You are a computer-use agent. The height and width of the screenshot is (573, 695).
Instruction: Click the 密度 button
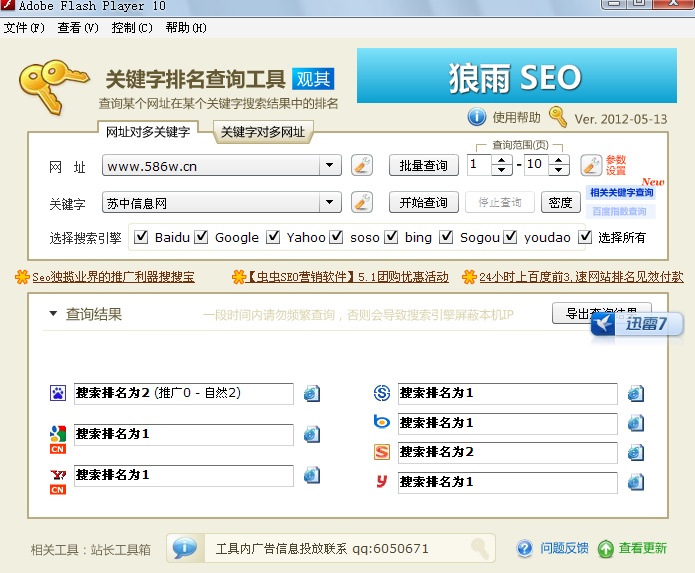click(x=560, y=203)
